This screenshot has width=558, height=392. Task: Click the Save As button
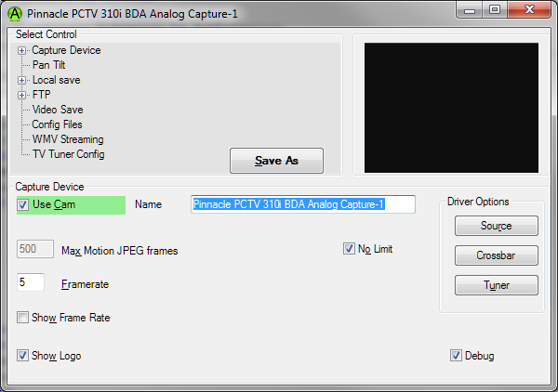point(276,161)
